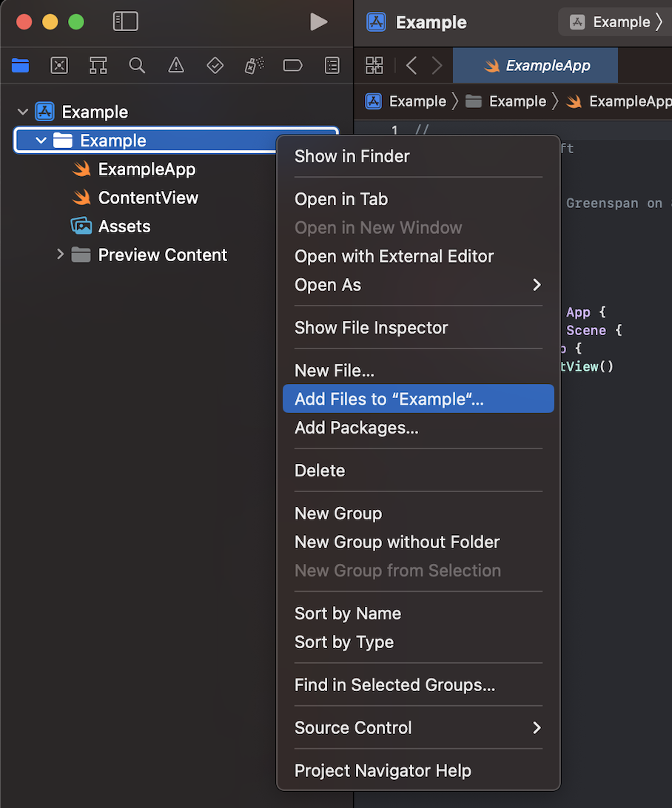Image resolution: width=672 pixels, height=808 pixels.
Task: Open the Issue navigator warning icon
Action: [x=176, y=65]
